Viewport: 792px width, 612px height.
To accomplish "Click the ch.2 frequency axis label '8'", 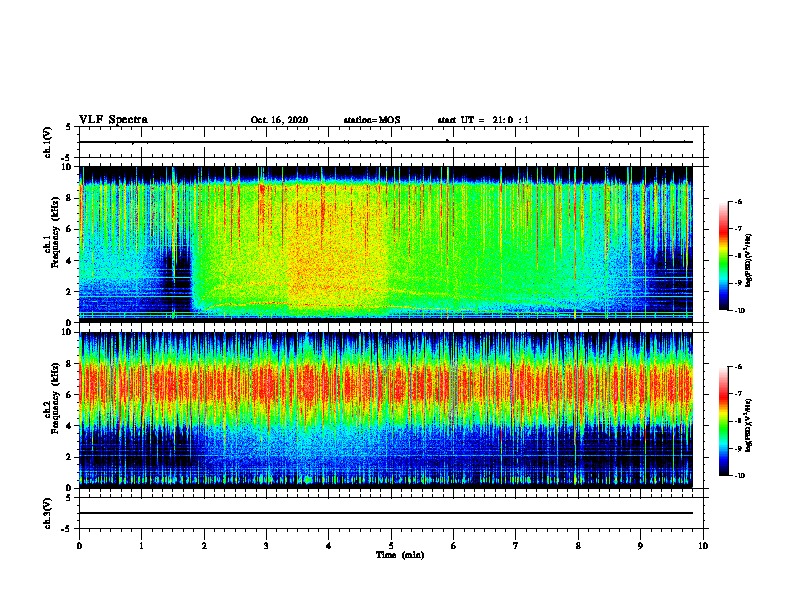I will pos(69,364).
